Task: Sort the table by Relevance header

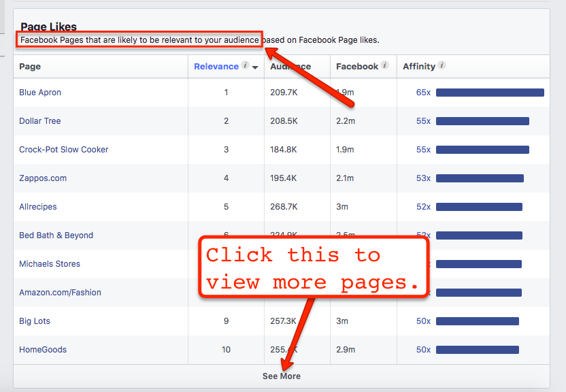Action: click(216, 67)
